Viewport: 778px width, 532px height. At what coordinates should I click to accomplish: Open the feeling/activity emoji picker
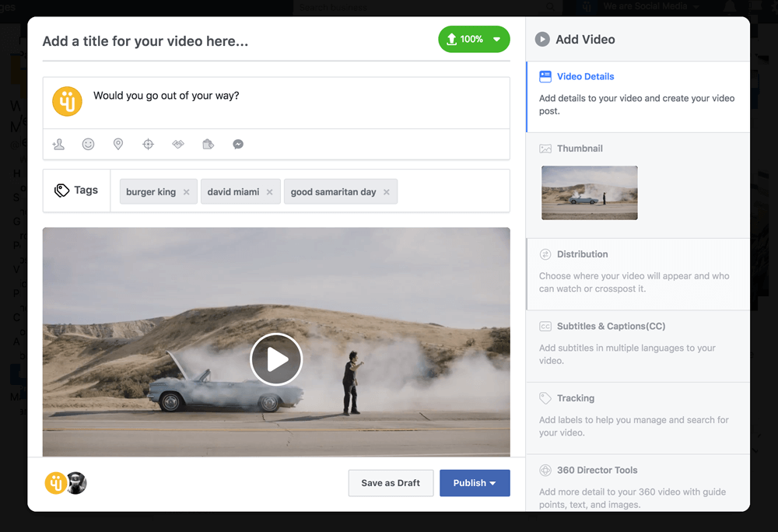pyautogui.click(x=88, y=144)
